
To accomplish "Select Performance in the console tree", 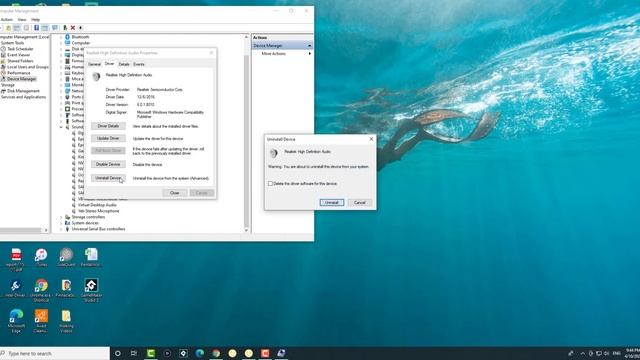I will pos(18,73).
